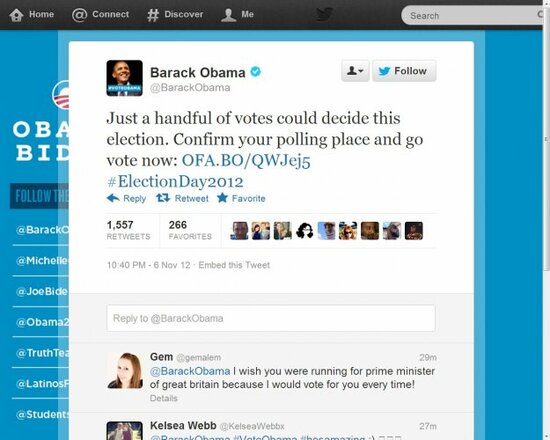This screenshot has width=550, height=440.
Task: Click Embed this Tweet link
Action: [234, 265]
